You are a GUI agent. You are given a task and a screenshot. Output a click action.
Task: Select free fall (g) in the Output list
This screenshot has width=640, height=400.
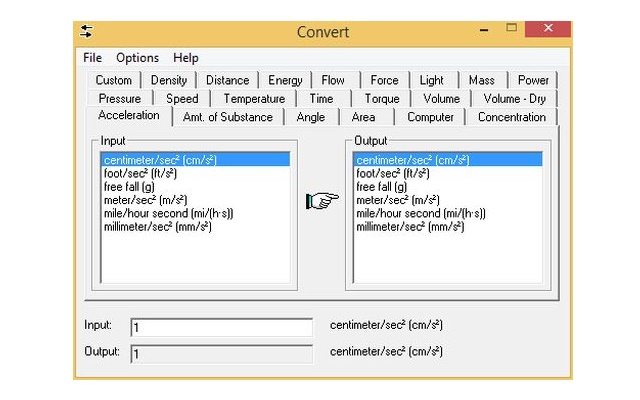coord(382,186)
